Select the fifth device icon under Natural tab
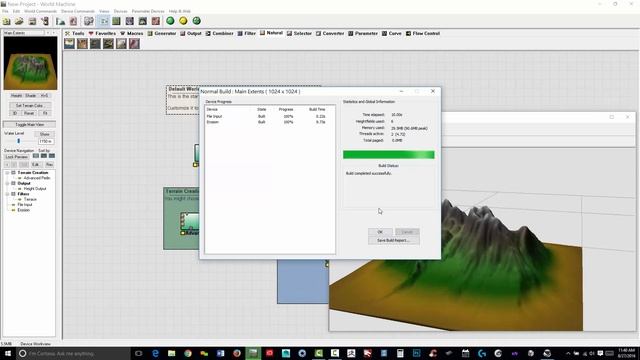This screenshot has height=360, width=640. point(122,43)
